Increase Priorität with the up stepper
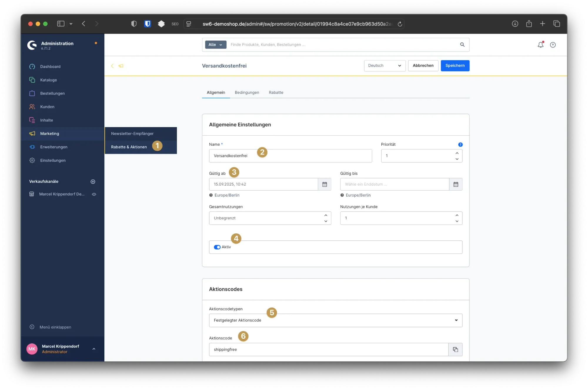The image size is (588, 389). 457,153
